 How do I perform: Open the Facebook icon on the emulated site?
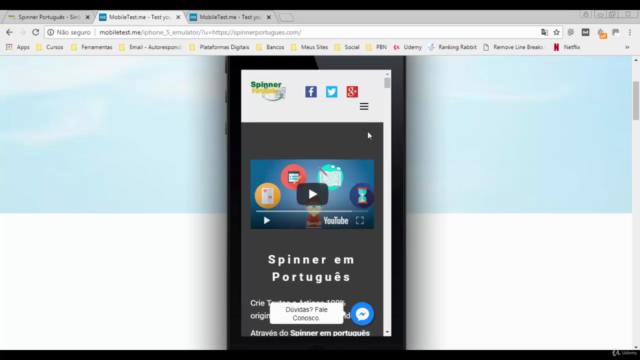311,92
